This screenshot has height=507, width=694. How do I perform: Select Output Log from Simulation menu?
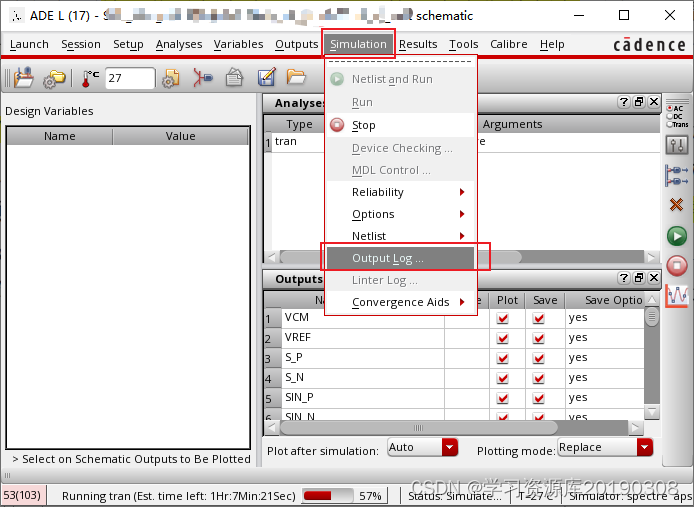point(400,258)
